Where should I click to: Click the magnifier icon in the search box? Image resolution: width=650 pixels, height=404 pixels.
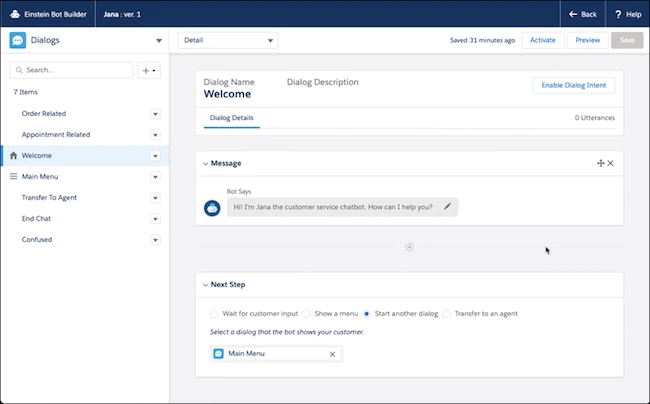[19, 70]
